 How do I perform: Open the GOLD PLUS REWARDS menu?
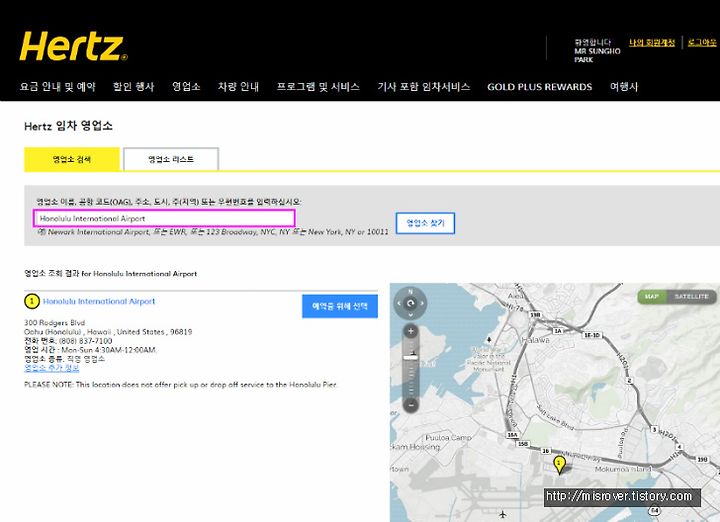coord(540,87)
